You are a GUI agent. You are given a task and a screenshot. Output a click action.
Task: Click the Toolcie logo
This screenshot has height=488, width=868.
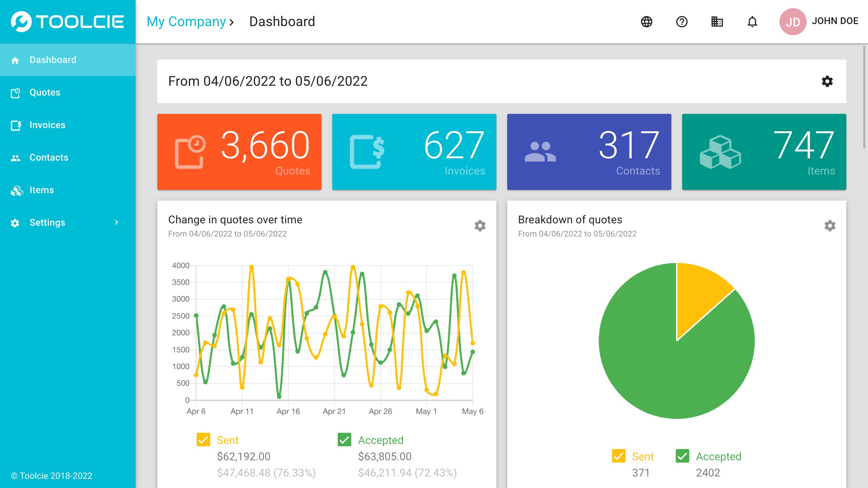point(68,22)
